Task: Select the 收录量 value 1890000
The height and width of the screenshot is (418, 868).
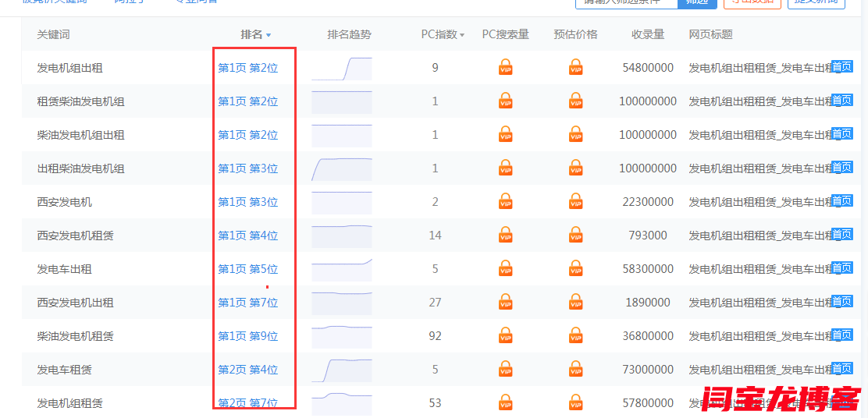Action: point(648,303)
